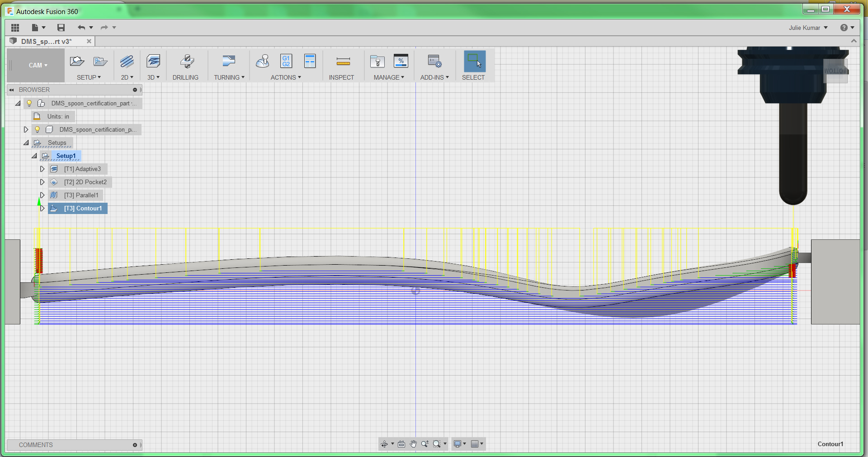This screenshot has height=457, width=868.
Task: Select the Pan hand tool
Action: pyautogui.click(x=413, y=444)
